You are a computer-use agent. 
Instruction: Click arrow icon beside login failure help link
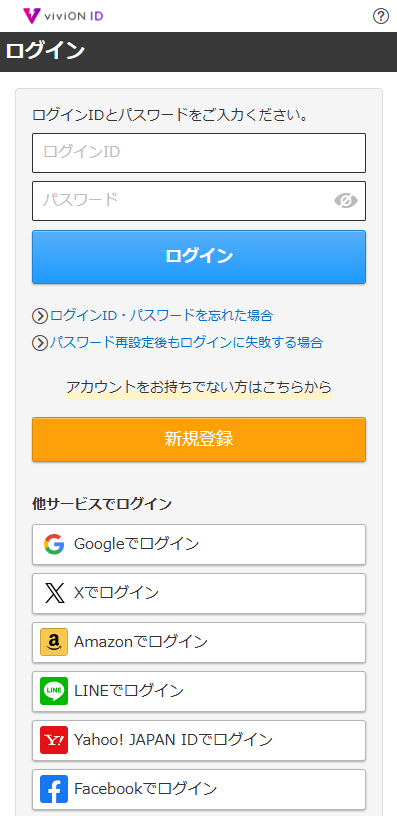pos(40,343)
